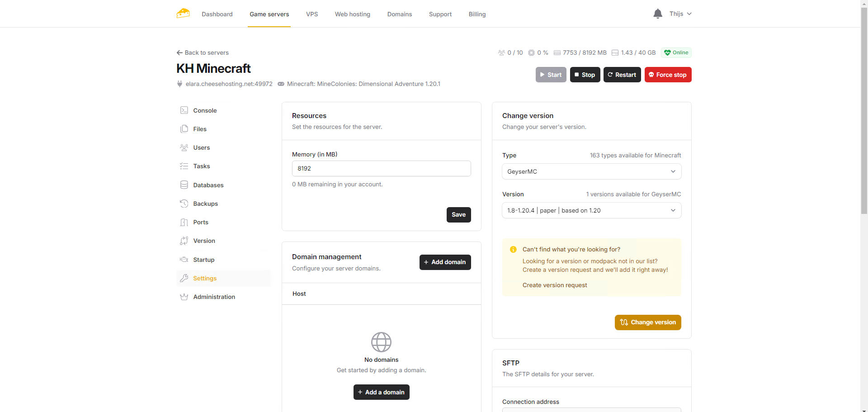Open the Administration sidebar section

(214, 297)
